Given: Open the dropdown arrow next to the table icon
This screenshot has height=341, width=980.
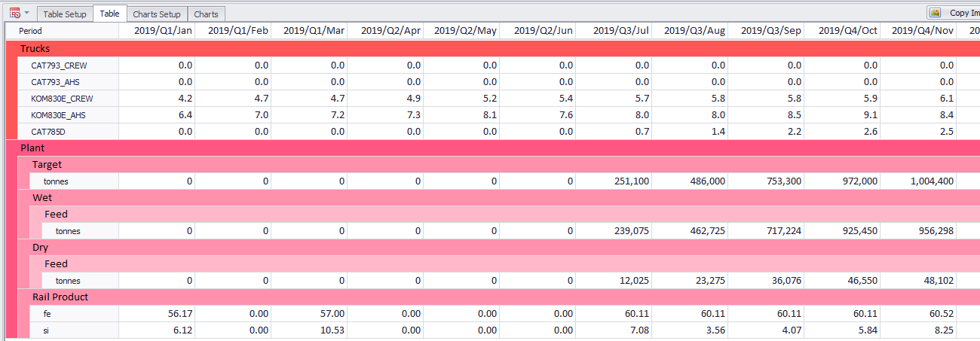Looking at the screenshot, I should (x=27, y=13).
